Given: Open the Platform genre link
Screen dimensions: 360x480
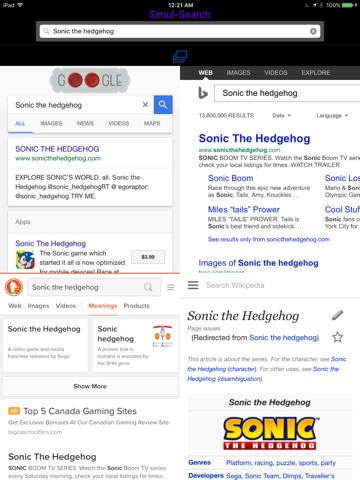Looking at the screenshot, I should 238,463.
